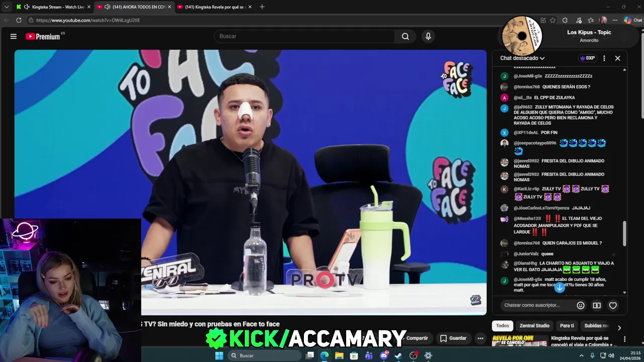This screenshot has height=362, width=644.
Task: Mute the Kingteka Stream tab speaker icon
Action: click(x=27, y=7)
